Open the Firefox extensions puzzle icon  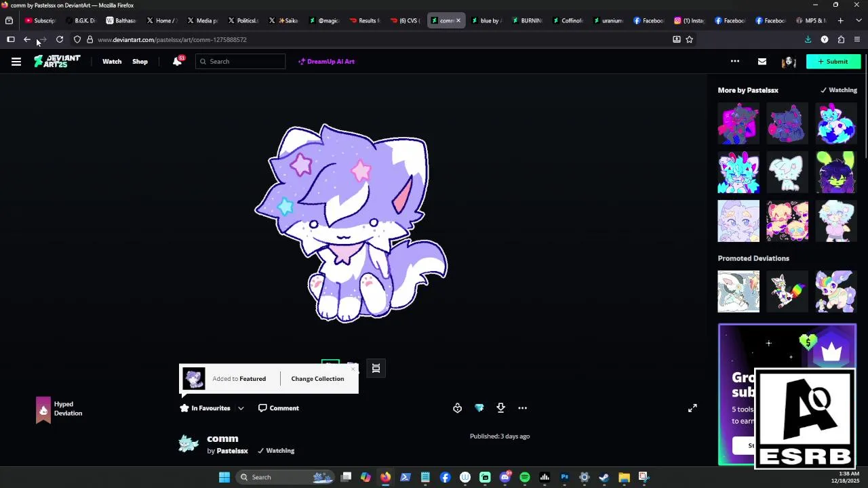[x=841, y=40]
